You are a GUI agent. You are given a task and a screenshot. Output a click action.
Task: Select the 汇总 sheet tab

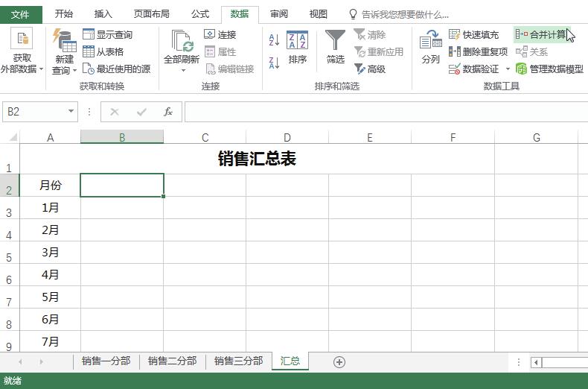(x=290, y=361)
